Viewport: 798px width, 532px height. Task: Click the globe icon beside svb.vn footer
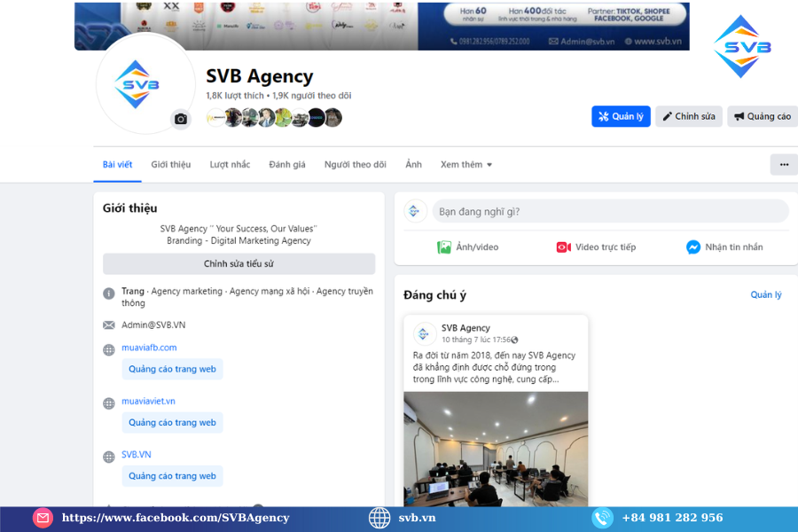pyautogui.click(x=379, y=518)
